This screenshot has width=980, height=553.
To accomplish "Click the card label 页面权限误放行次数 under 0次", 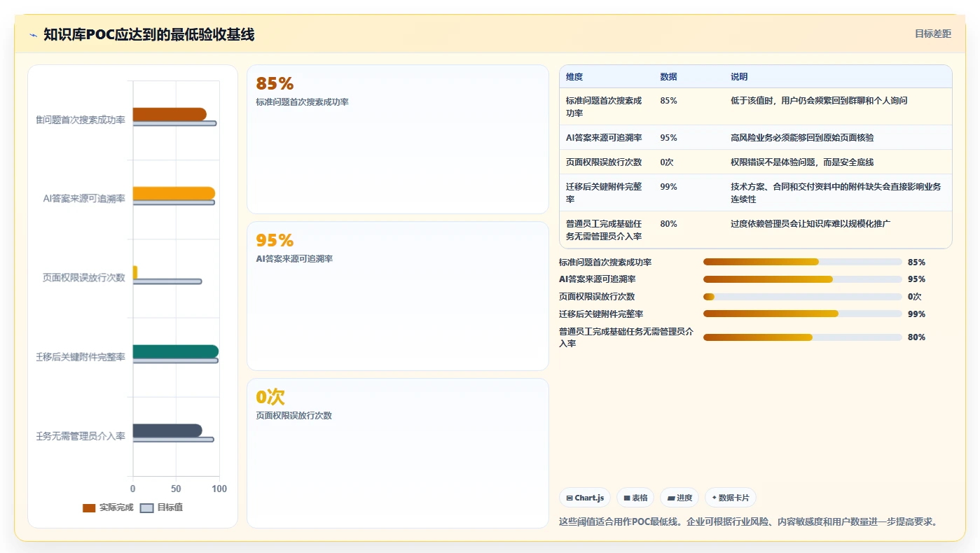I will pos(294,416).
